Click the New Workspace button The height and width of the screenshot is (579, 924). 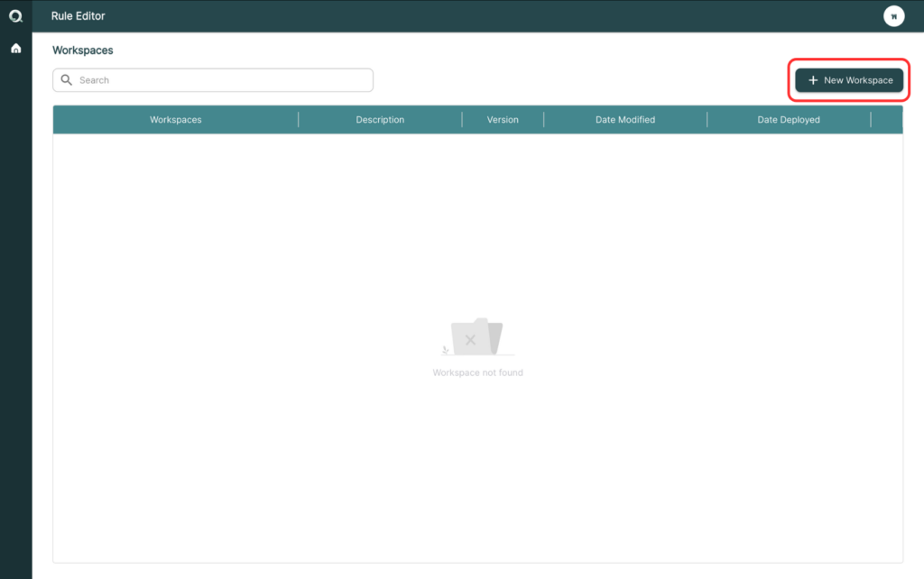849,80
